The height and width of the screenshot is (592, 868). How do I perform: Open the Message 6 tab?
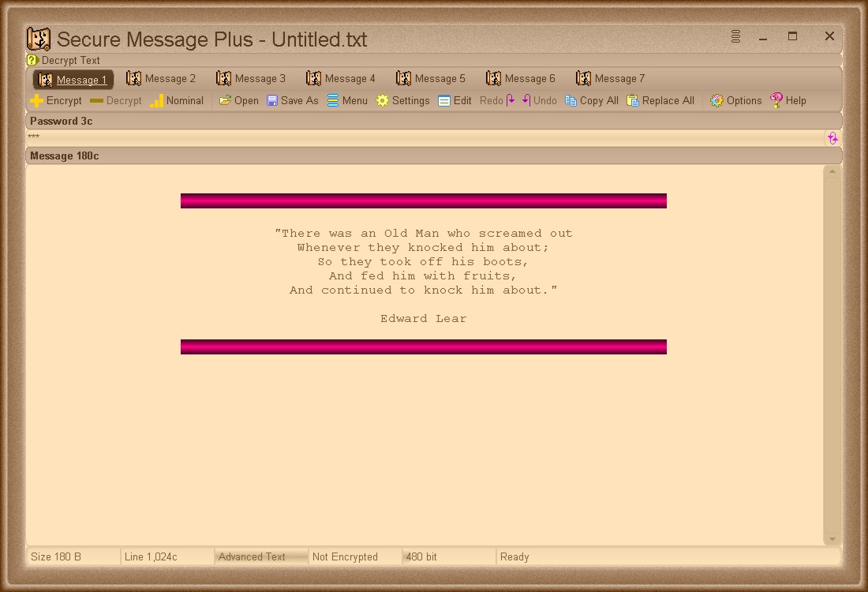click(x=520, y=79)
